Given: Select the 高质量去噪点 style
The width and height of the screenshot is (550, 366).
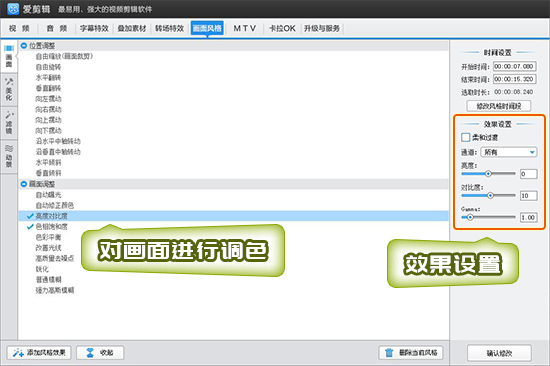Looking at the screenshot, I should tap(55, 258).
